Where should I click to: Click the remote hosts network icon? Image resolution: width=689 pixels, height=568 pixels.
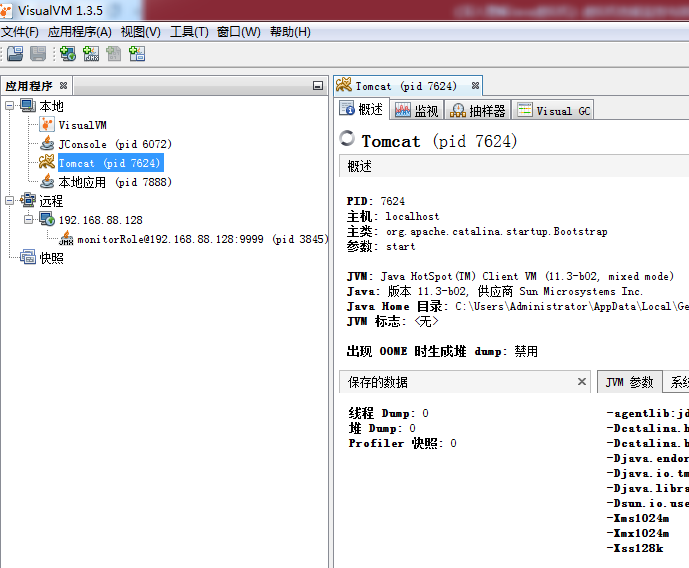(28, 200)
